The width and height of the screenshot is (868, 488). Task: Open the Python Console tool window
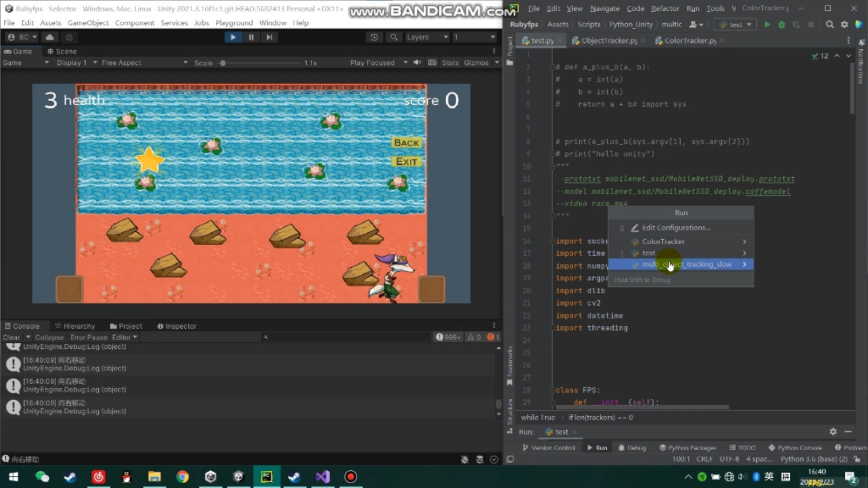click(x=795, y=447)
